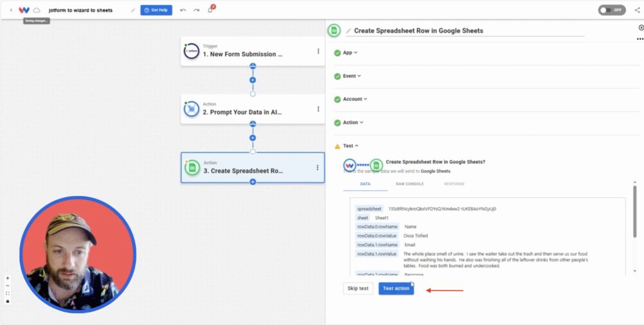Click the spreadsheet ID value

(x=442, y=209)
